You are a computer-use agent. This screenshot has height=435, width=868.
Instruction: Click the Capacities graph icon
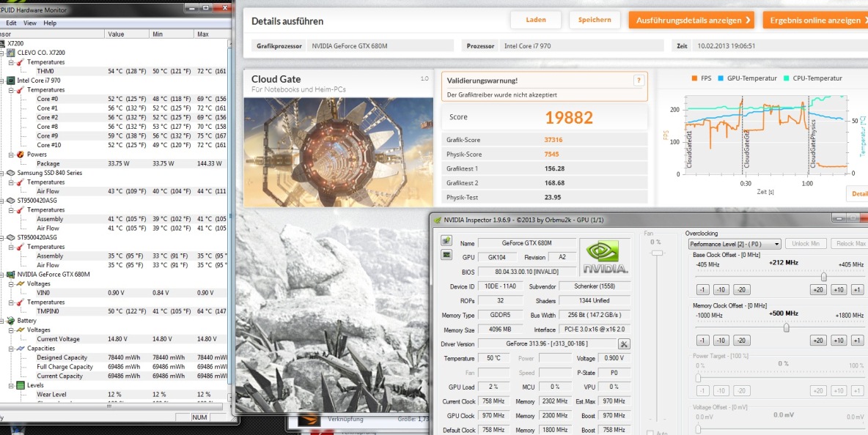[21, 349]
